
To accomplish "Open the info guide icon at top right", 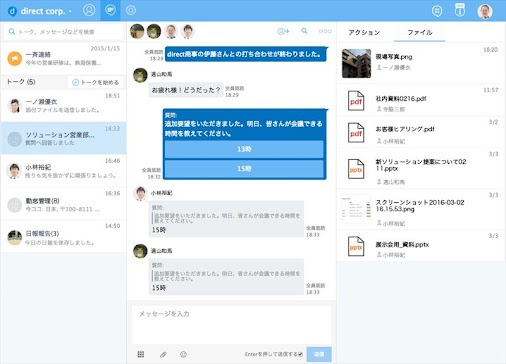I will pyautogui.click(x=460, y=10).
